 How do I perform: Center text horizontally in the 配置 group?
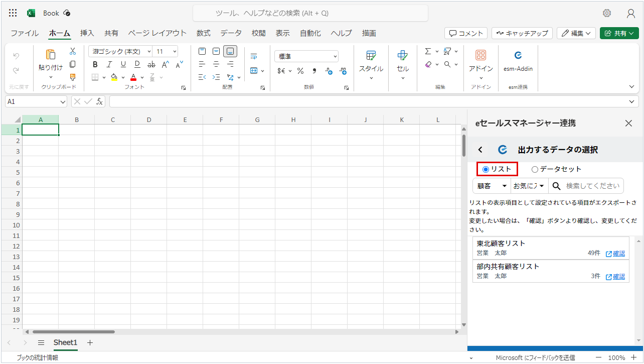coord(216,64)
